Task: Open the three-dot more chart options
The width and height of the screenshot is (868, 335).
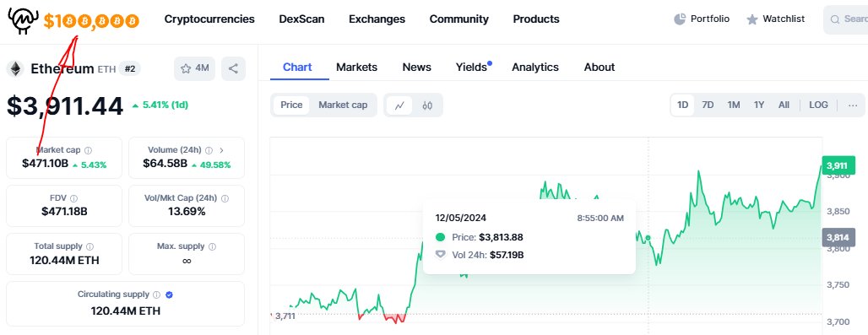Action: [x=853, y=105]
